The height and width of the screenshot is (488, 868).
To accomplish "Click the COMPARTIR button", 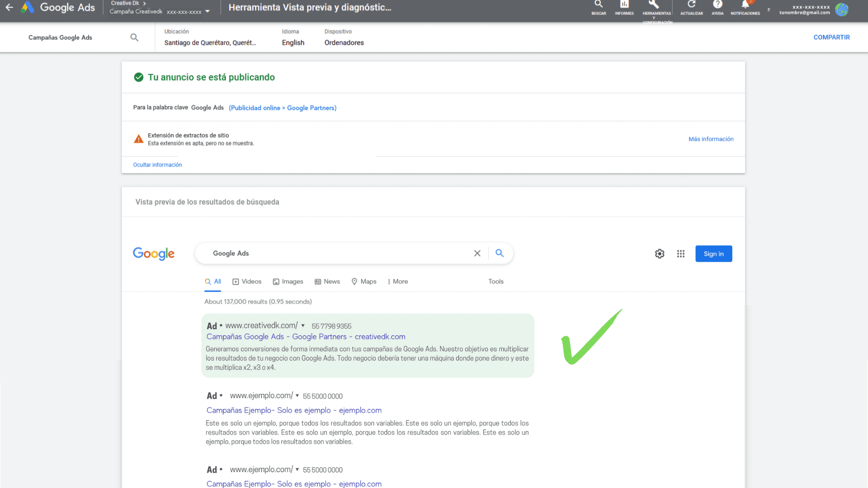I will point(831,38).
